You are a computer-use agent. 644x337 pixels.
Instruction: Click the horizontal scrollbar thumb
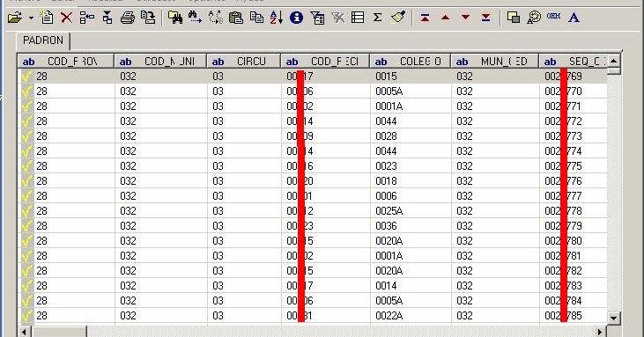pos(60,332)
